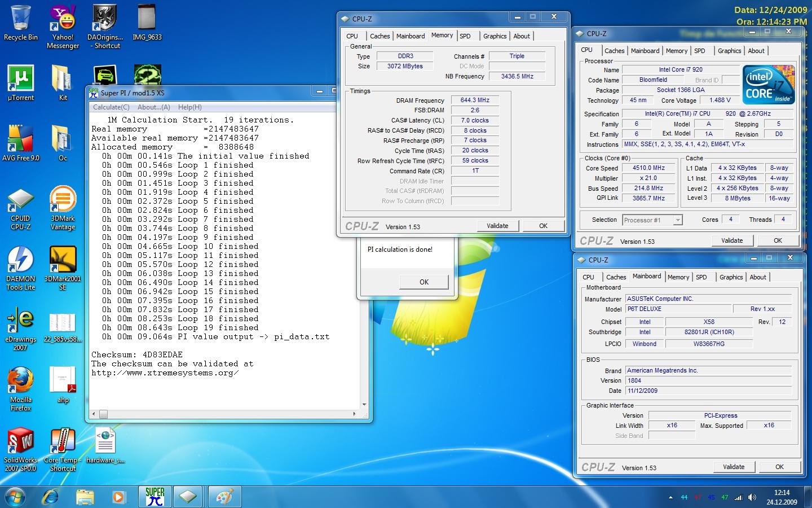This screenshot has width=812, height=508.
Task: Switch to Caches tab in Memory CPU-Z window
Action: click(x=379, y=36)
